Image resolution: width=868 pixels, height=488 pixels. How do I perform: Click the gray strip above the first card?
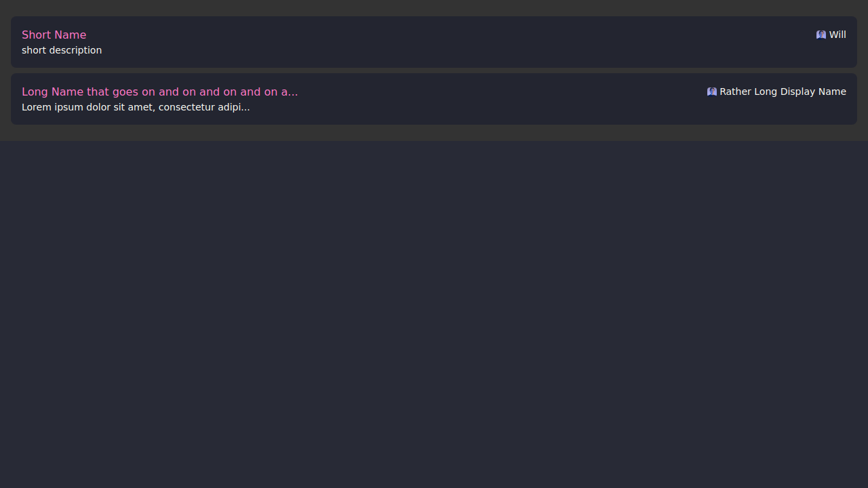[x=434, y=8]
